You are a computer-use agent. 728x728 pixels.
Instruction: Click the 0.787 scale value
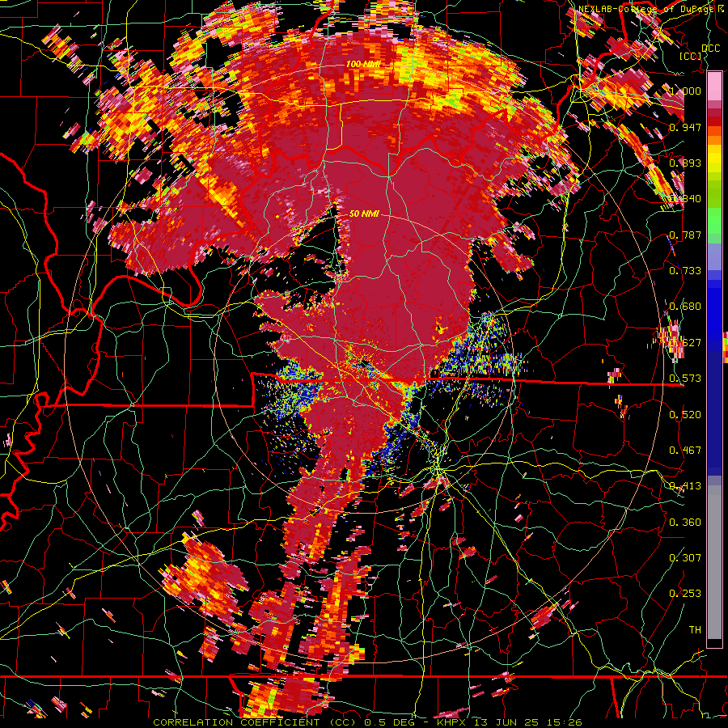click(685, 235)
